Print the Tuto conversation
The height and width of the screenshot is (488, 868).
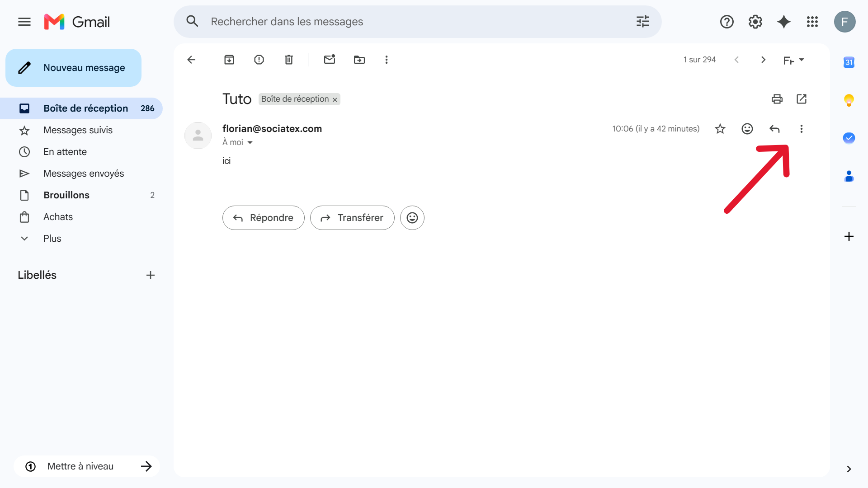click(x=777, y=99)
